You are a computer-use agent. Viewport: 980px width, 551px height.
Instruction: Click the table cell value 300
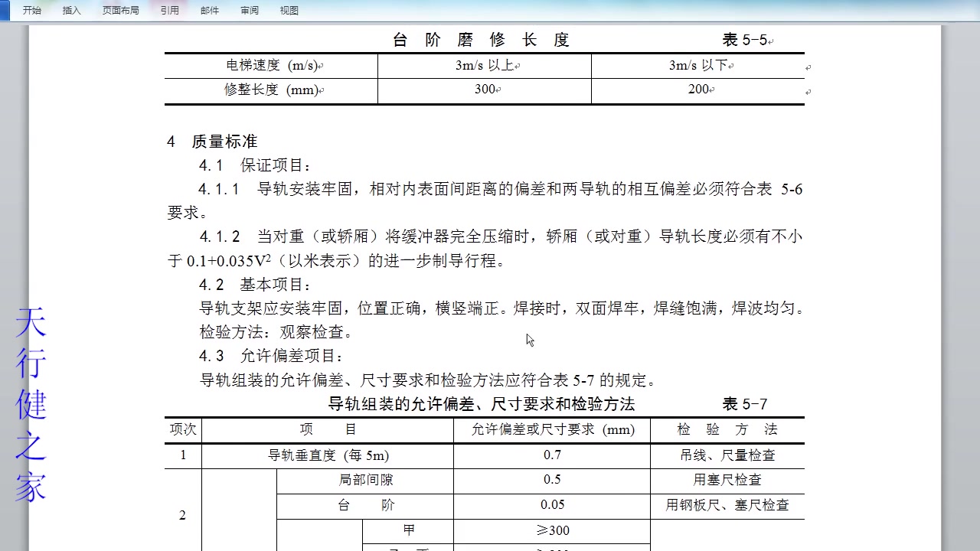coord(485,90)
